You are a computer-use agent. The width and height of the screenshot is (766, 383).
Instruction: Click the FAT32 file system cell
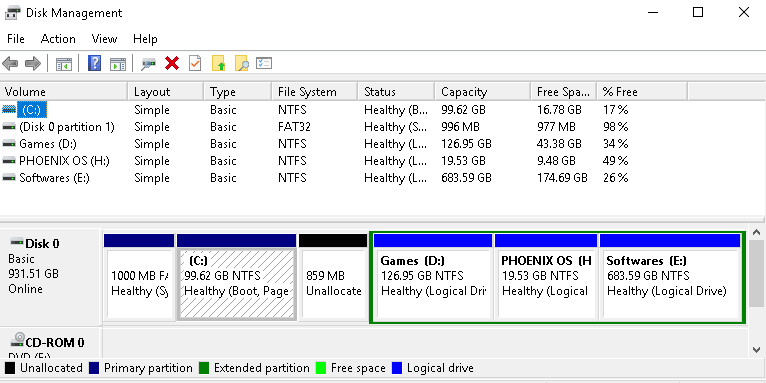click(x=294, y=127)
